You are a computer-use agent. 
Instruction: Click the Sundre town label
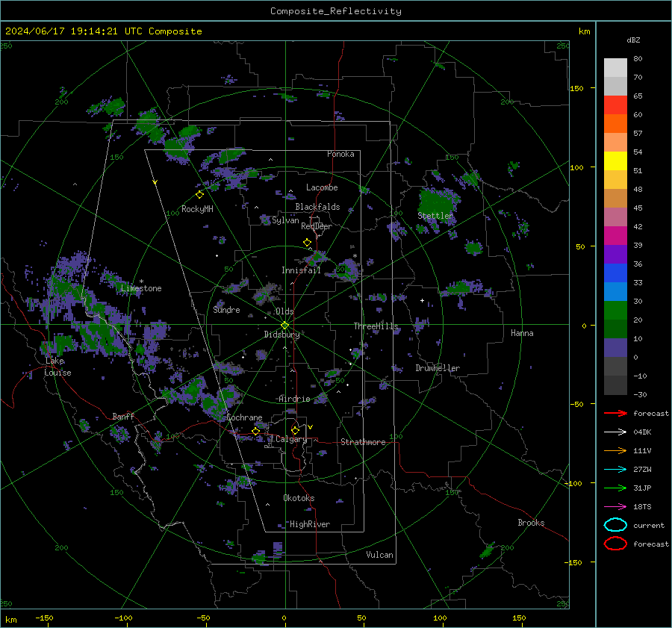pyautogui.click(x=226, y=310)
